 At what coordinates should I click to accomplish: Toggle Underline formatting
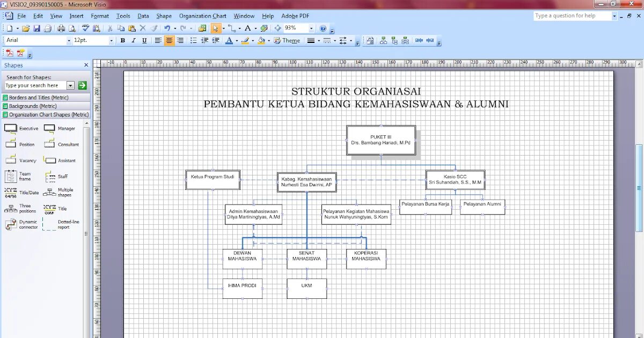(144, 40)
